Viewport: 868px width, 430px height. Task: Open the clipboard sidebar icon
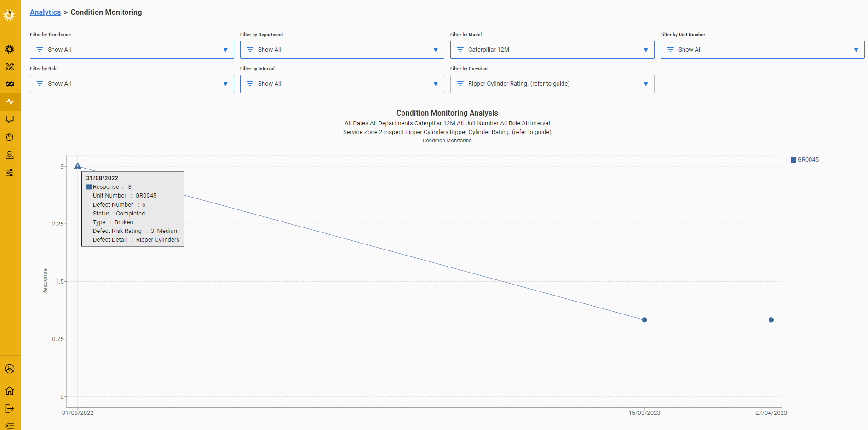[10, 137]
